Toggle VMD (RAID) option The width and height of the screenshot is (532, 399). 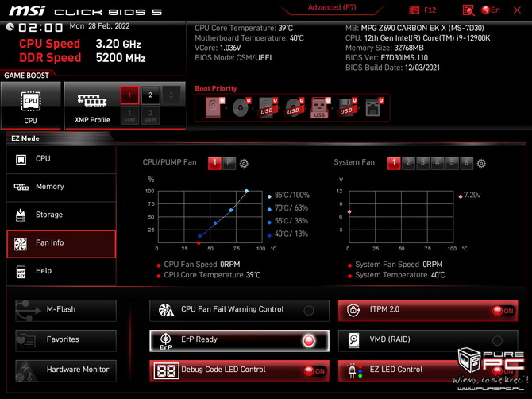(428, 340)
